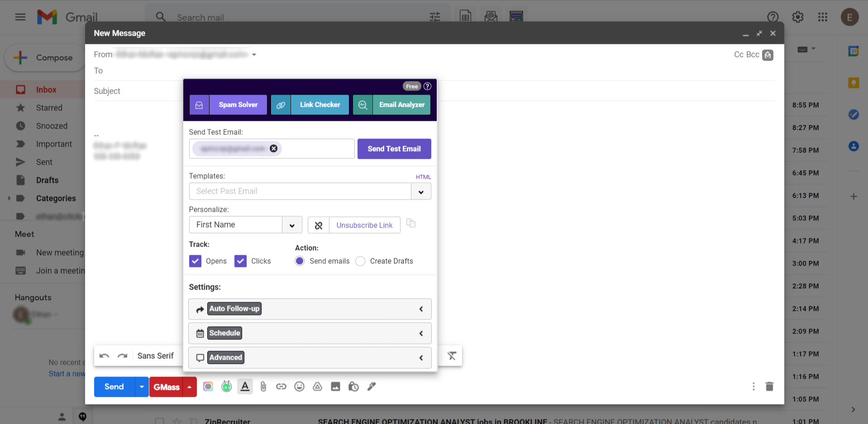Click the To recipients field
The image size is (868, 424).
434,71
